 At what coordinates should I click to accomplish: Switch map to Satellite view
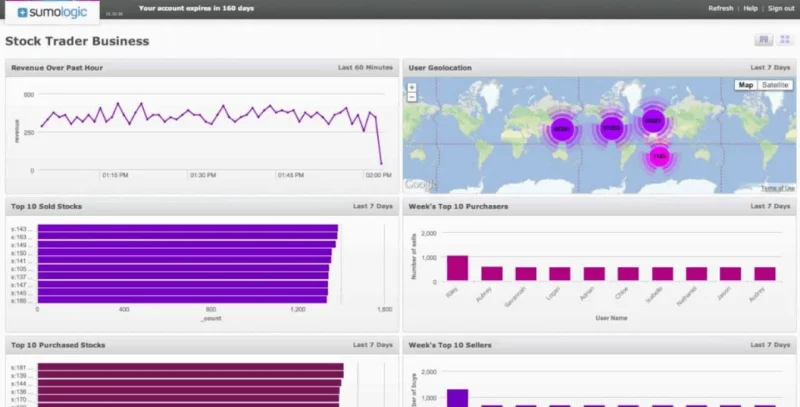[x=775, y=85]
